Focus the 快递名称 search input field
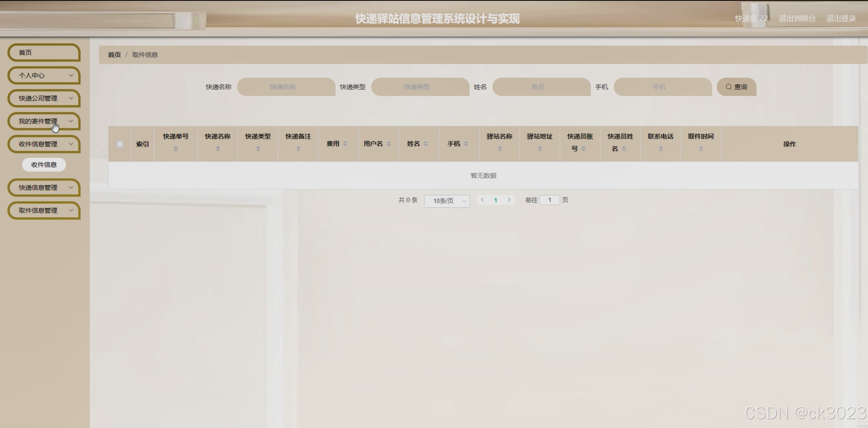 286,87
